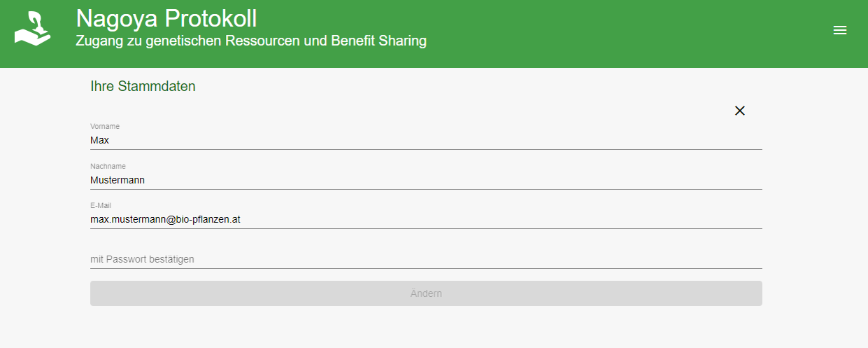This screenshot has width=868, height=348.
Task: Open the hamburger menu in header
Action: [x=840, y=30]
